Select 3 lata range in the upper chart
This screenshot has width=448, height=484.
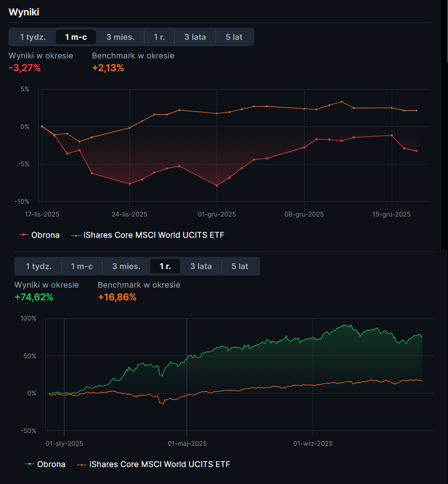point(194,37)
